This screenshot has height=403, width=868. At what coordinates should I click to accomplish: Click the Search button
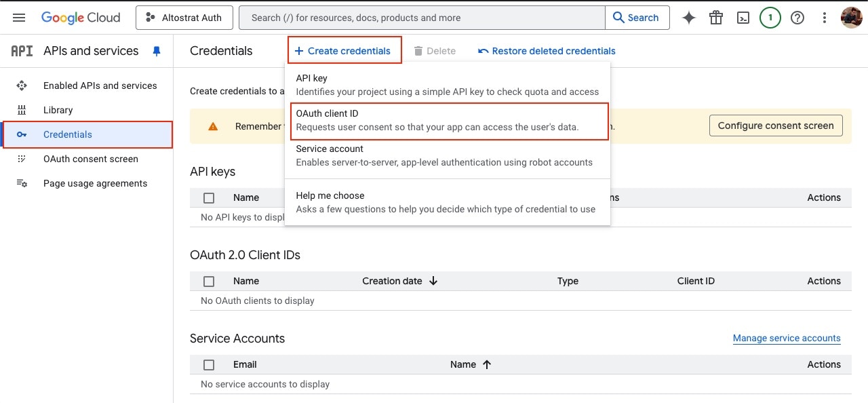coord(637,18)
